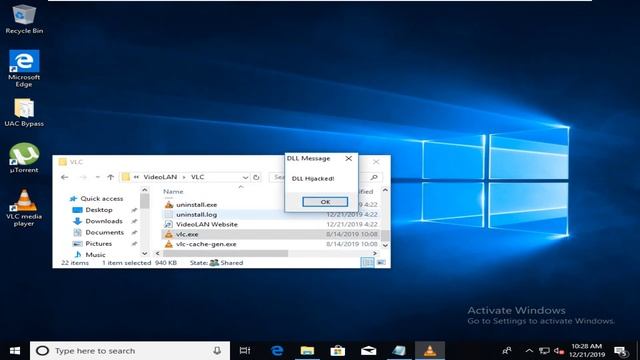
Task: Open the Action Center notifications icon
Action: tap(621, 351)
